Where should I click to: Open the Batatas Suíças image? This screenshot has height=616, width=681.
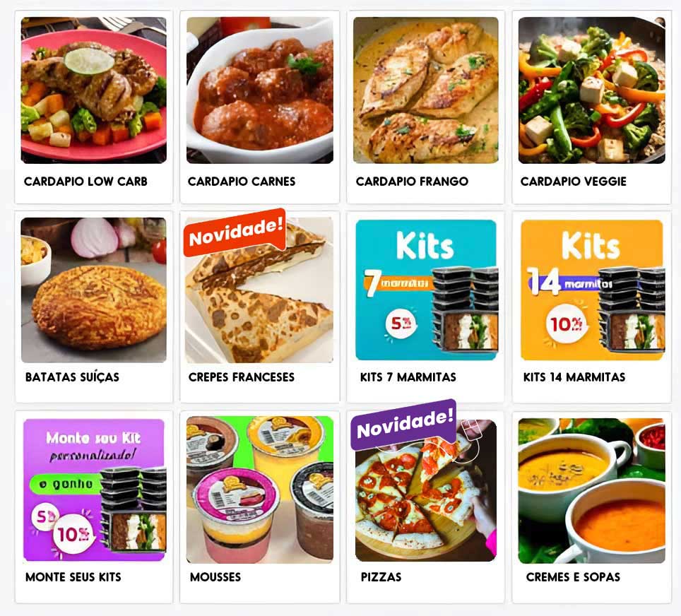pyautogui.click(x=94, y=290)
